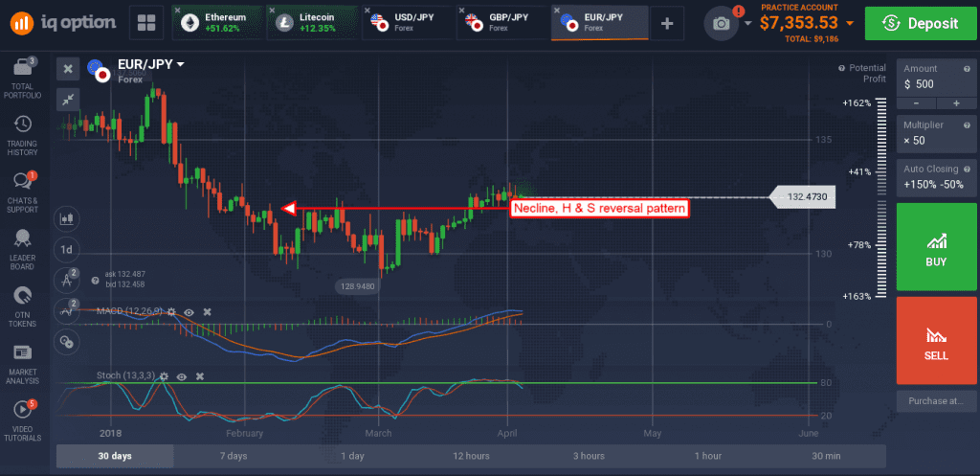Select the 1 hour time range

pos(707,456)
